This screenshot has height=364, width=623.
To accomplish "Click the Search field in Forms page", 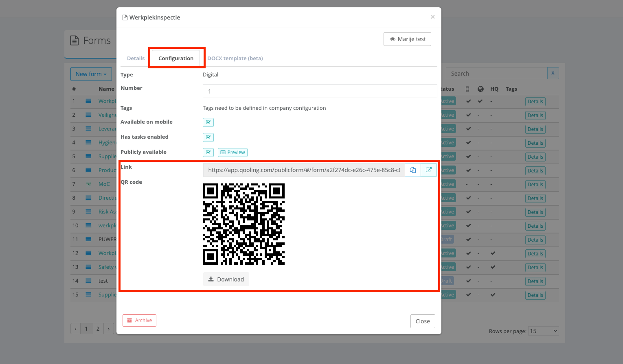I will point(497,74).
